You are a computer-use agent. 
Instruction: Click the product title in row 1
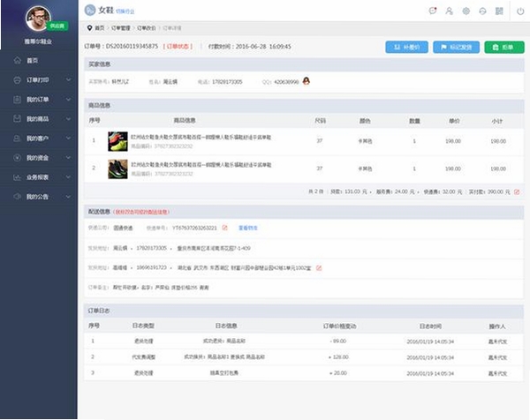coord(201,138)
